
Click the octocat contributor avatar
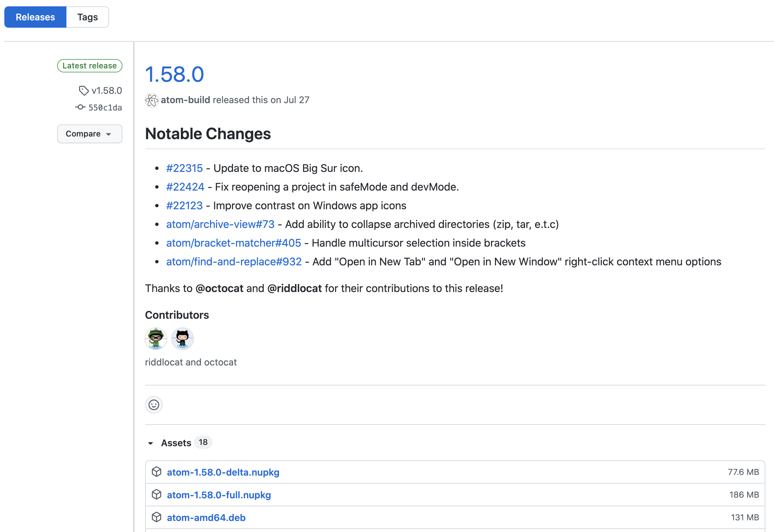(x=183, y=339)
